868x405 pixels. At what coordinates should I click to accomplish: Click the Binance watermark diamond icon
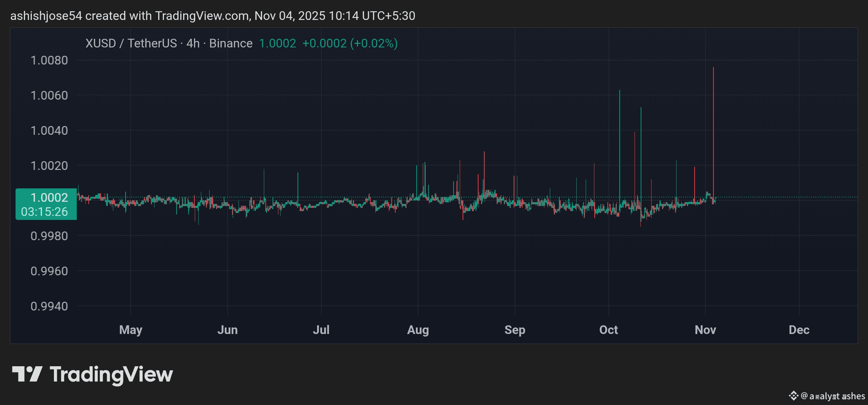(x=793, y=396)
